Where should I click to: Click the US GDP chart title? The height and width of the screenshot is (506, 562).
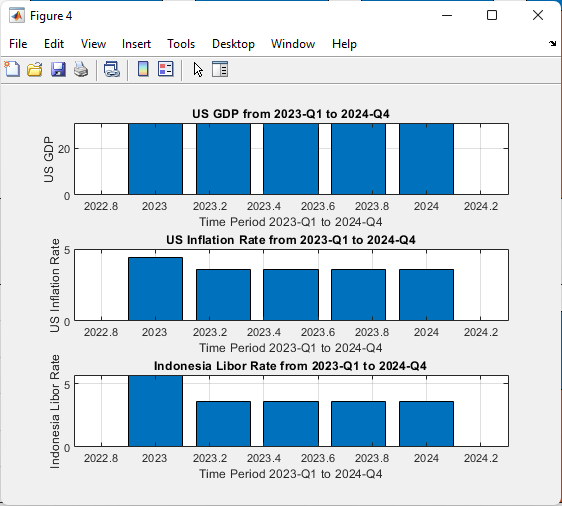pyautogui.click(x=291, y=114)
